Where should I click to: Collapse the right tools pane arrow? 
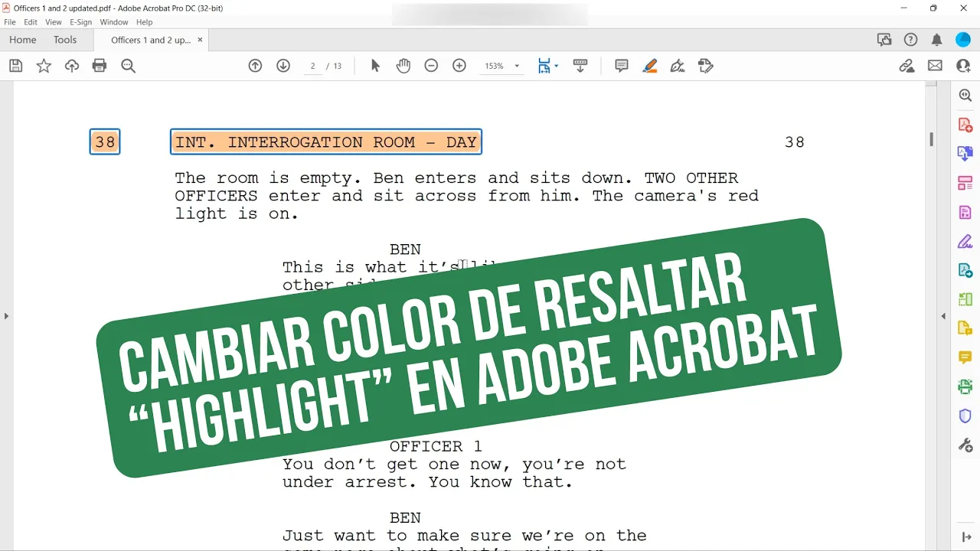tap(943, 315)
